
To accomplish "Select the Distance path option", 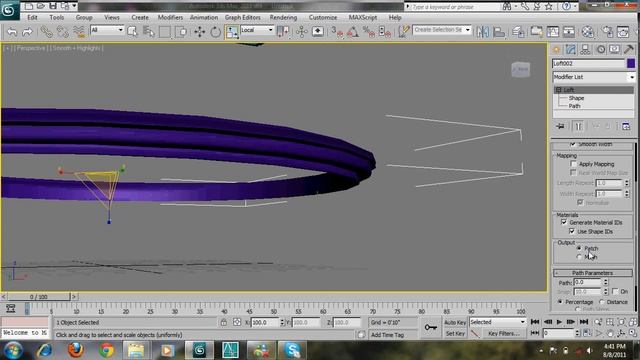I will pyautogui.click(x=602, y=302).
